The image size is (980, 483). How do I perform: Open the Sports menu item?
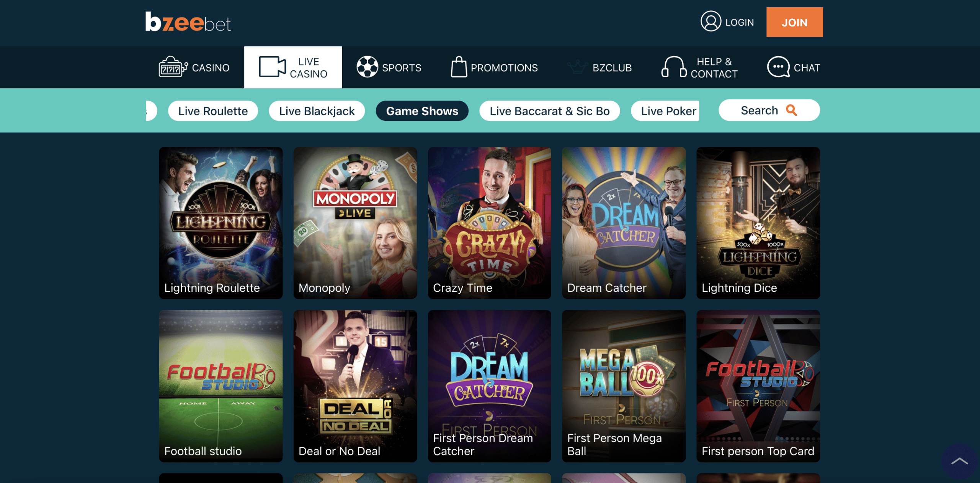point(389,67)
